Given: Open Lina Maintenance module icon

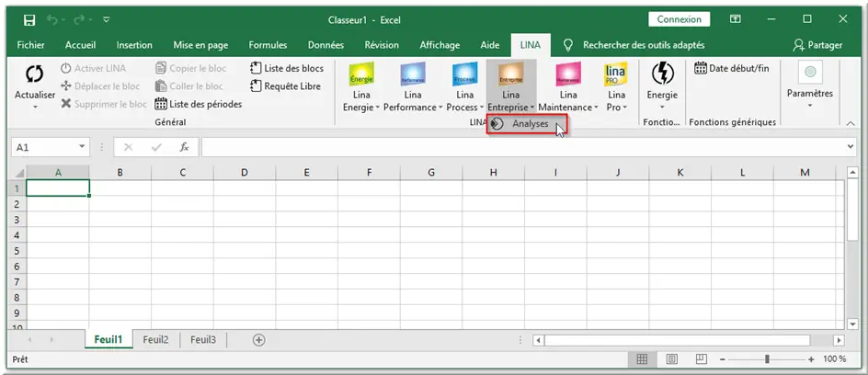Looking at the screenshot, I should point(568,74).
